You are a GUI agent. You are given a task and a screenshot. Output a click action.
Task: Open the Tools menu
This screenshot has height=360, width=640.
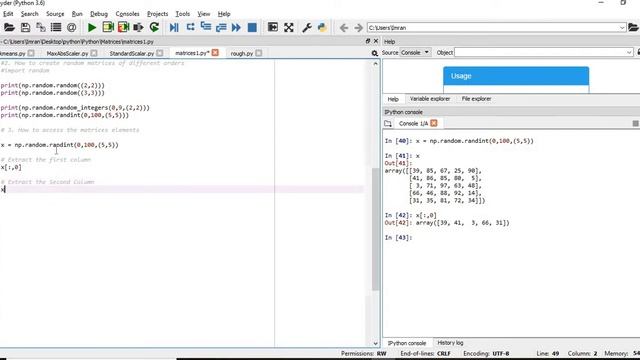(x=182, y=14)
